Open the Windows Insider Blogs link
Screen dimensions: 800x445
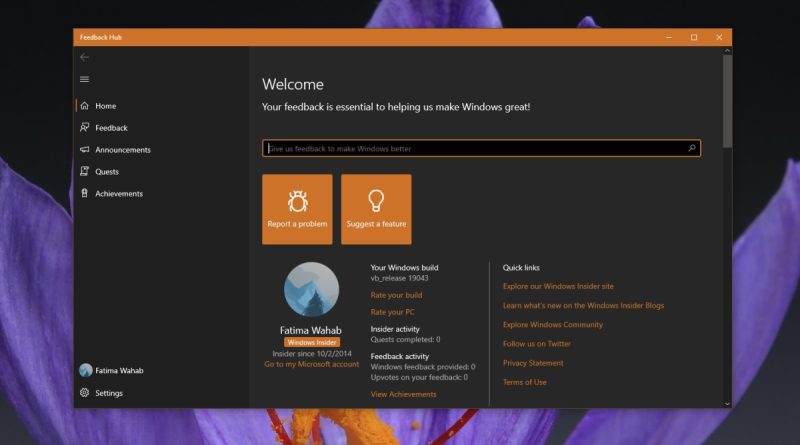pyautogui.click(x=583, y=305)
